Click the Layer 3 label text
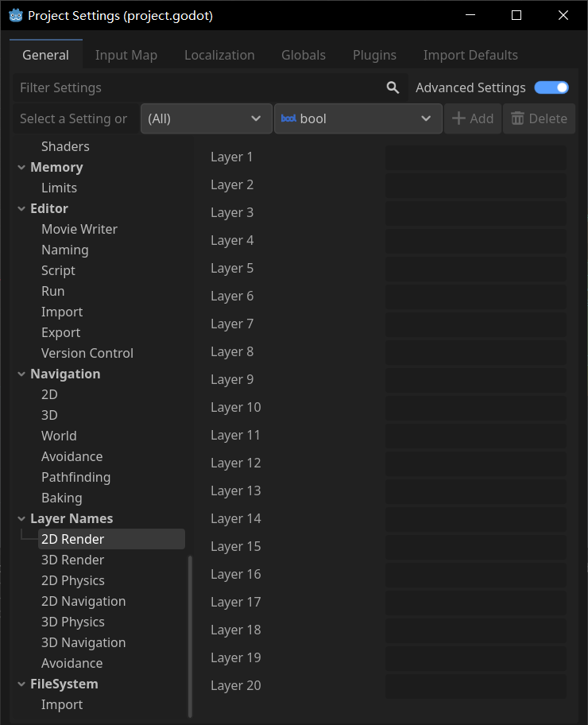The width and height of the screenshot is (588, 725). point(232,213)
